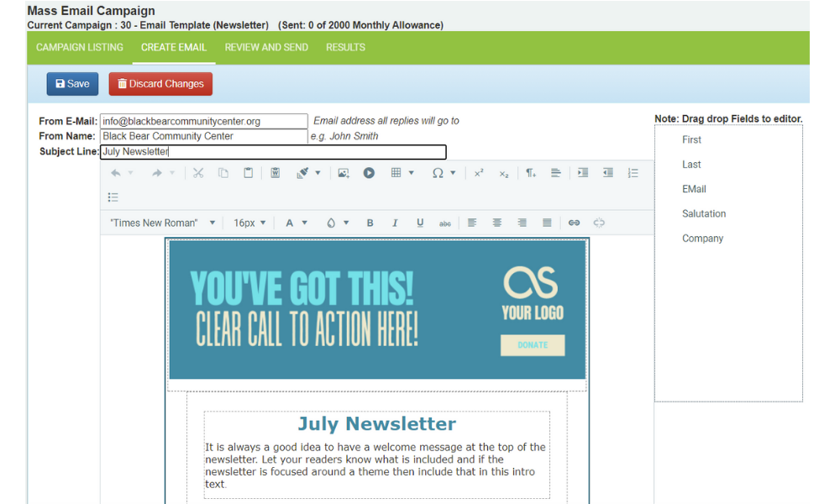Expand the Undo history dropdown arrow
Image resolution: width=840 pixels, height=504 pixels.
pyautogui.click(x=130, y=173)
